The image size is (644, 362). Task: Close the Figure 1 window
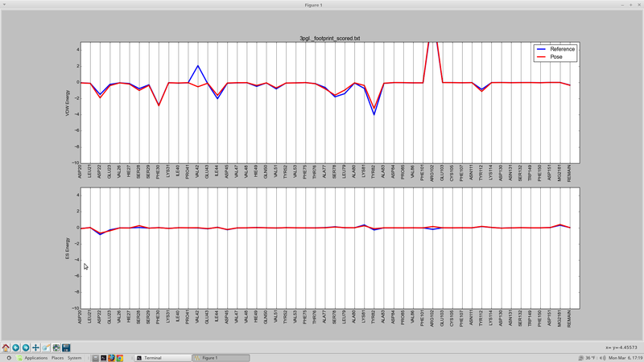click(639, 5)
